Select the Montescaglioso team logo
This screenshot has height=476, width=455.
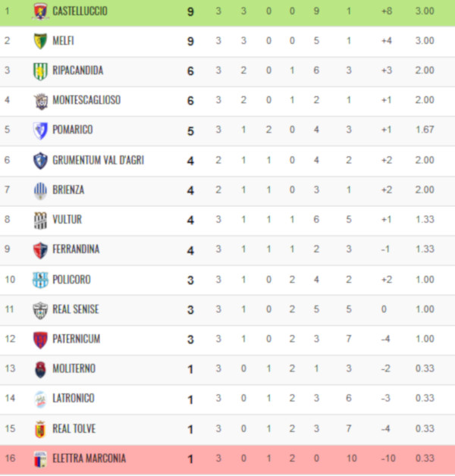pos(40,101)
